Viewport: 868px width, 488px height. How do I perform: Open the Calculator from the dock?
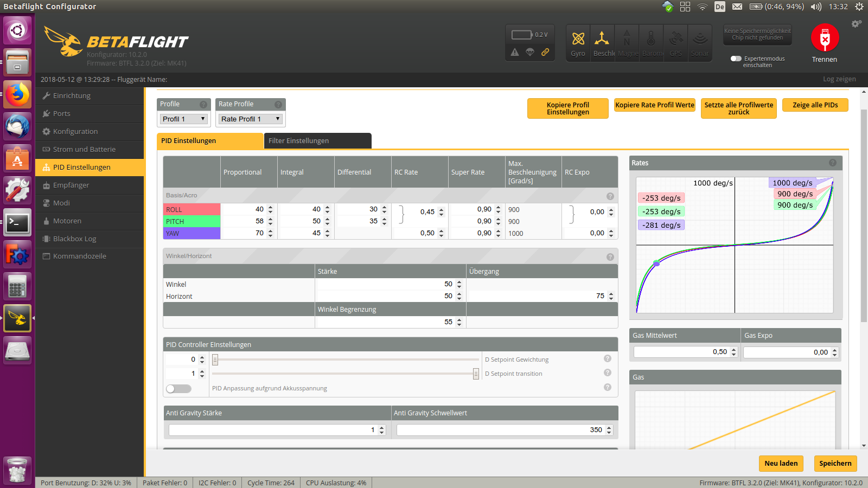17,286
